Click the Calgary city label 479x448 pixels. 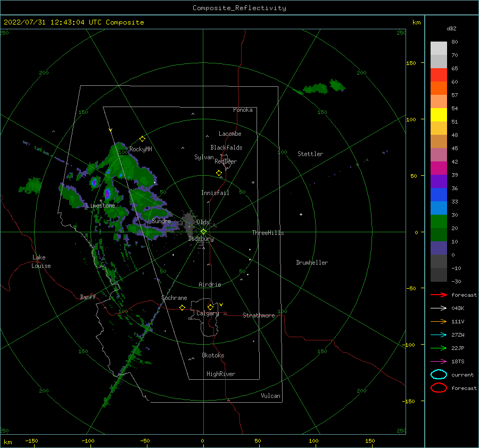[208, 313]
